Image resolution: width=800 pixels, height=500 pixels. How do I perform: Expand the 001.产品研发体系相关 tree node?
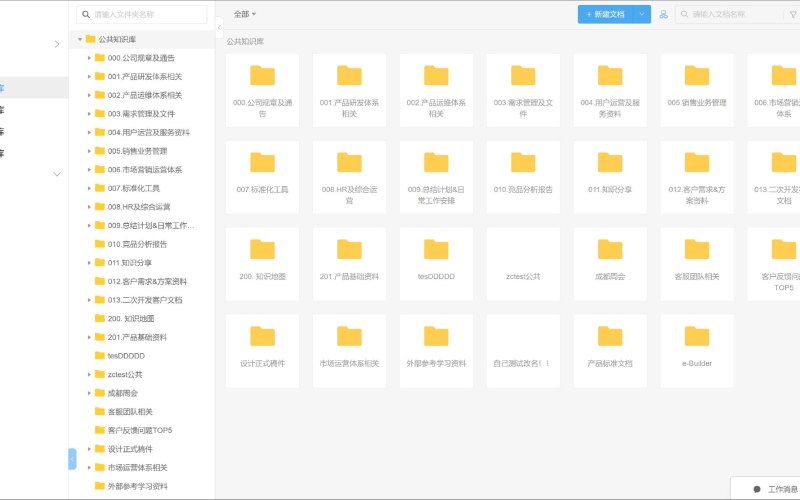89,77
